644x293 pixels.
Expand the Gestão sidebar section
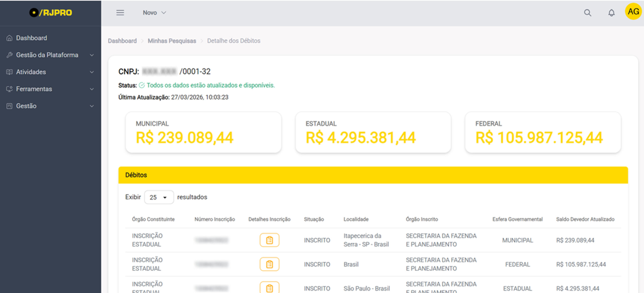pos(50,106)
